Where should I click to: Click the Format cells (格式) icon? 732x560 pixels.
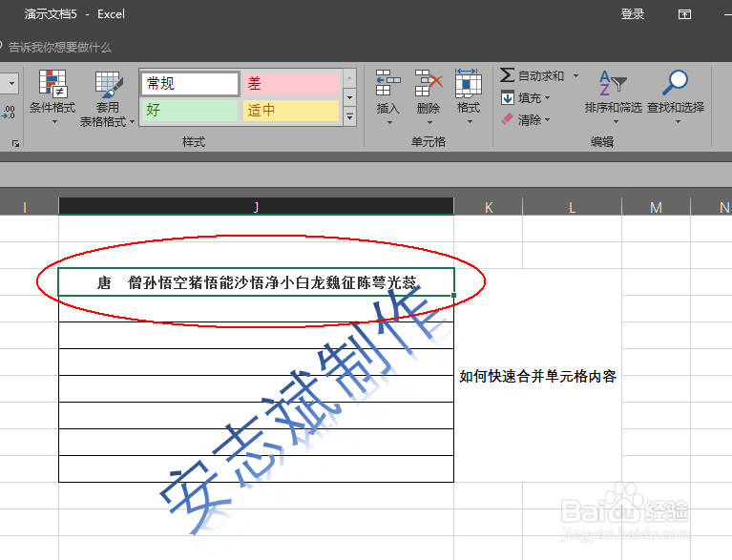click(469, 83)
